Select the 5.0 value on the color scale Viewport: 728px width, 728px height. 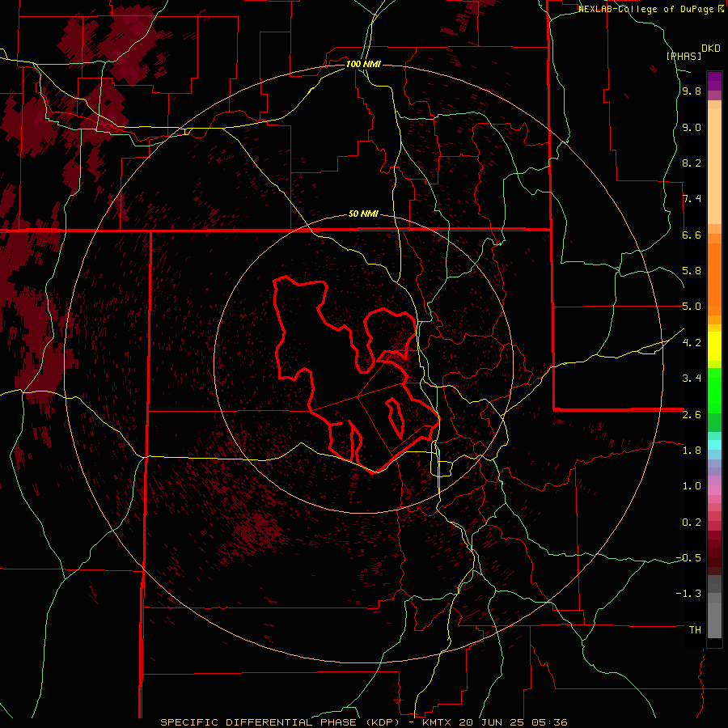click(692, 307)
